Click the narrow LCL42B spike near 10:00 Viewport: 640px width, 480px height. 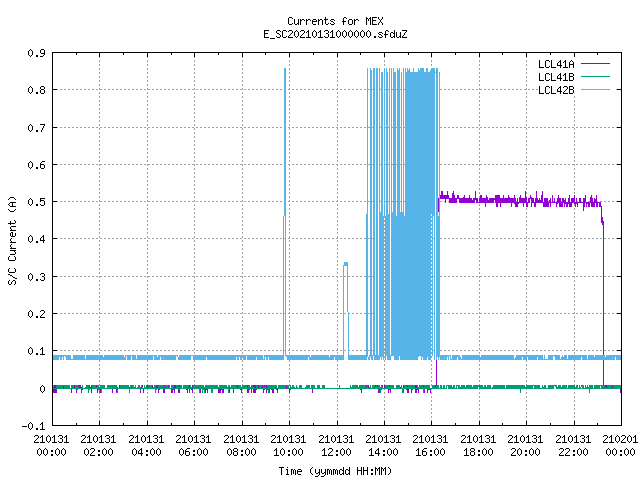tap(284, 212)
